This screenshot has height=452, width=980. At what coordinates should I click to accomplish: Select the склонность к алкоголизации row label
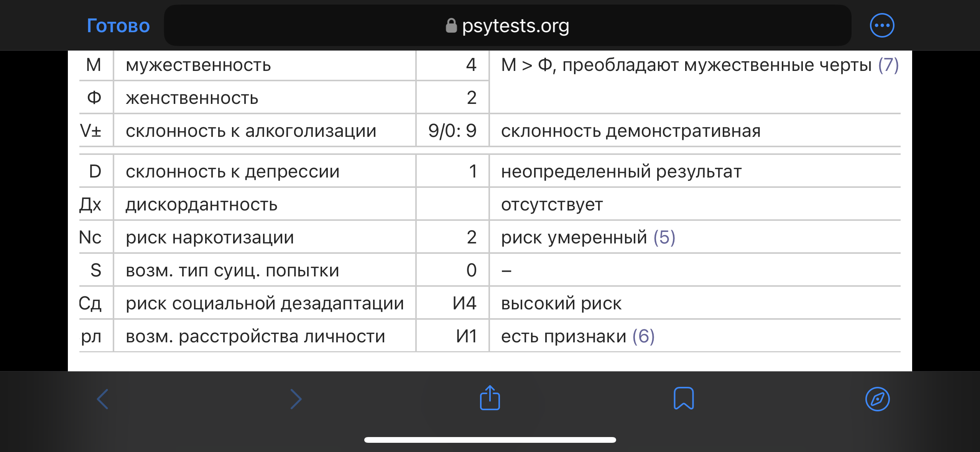pyautogui.click(x=251, y=131)
